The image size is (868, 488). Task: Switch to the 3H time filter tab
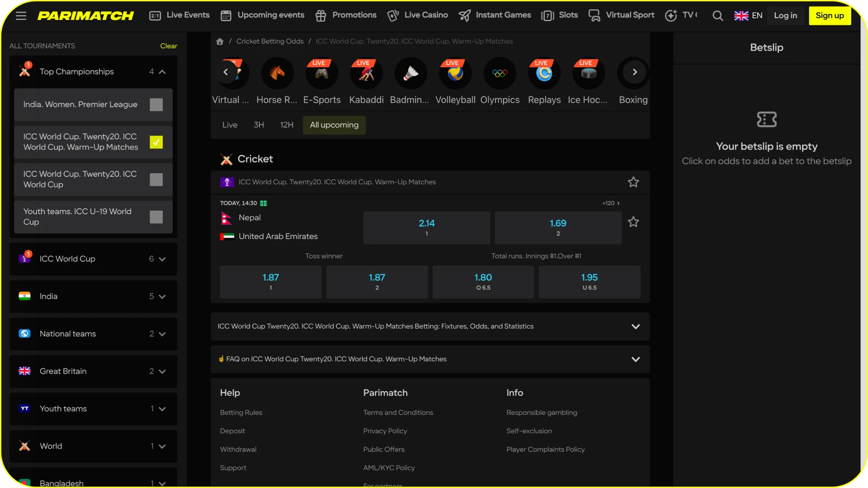259,125
